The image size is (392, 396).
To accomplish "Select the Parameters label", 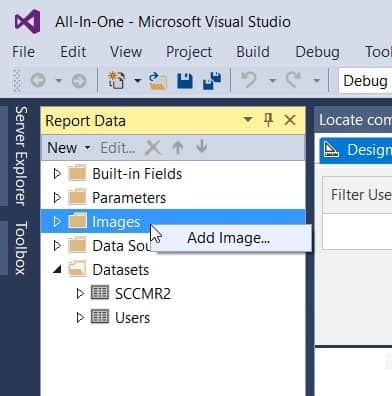I will 129,198.
